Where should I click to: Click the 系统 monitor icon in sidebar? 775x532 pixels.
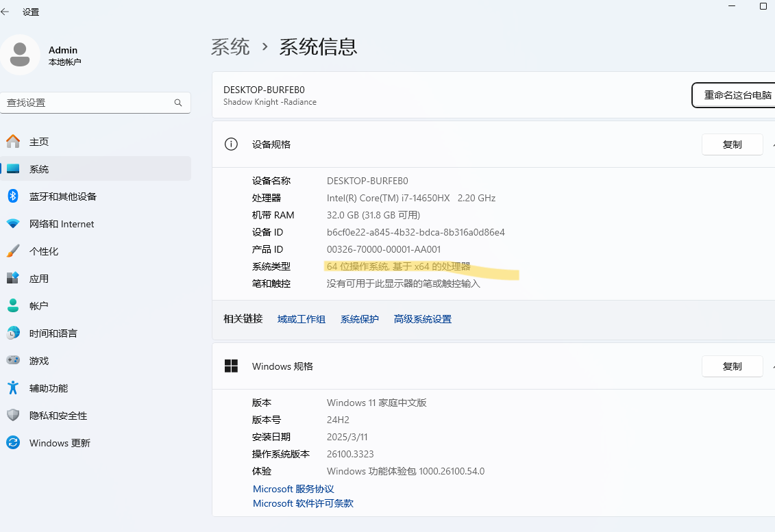tap(13, 169)
